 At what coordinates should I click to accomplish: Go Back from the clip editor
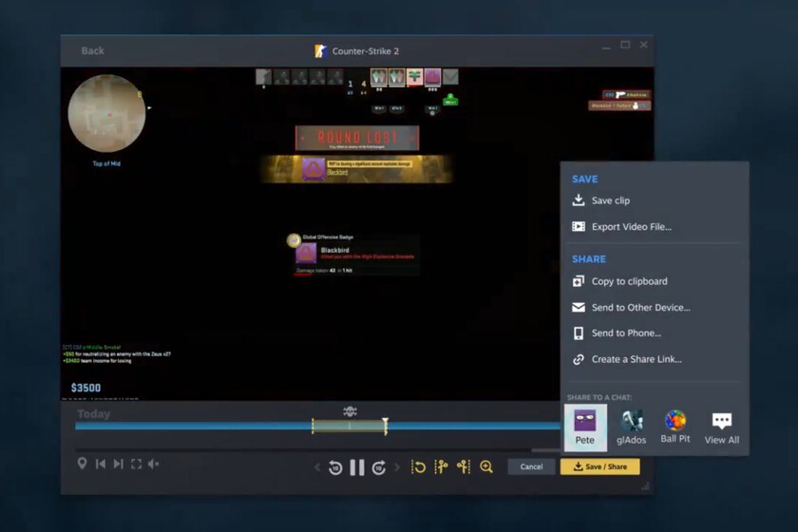coord(93,51)
